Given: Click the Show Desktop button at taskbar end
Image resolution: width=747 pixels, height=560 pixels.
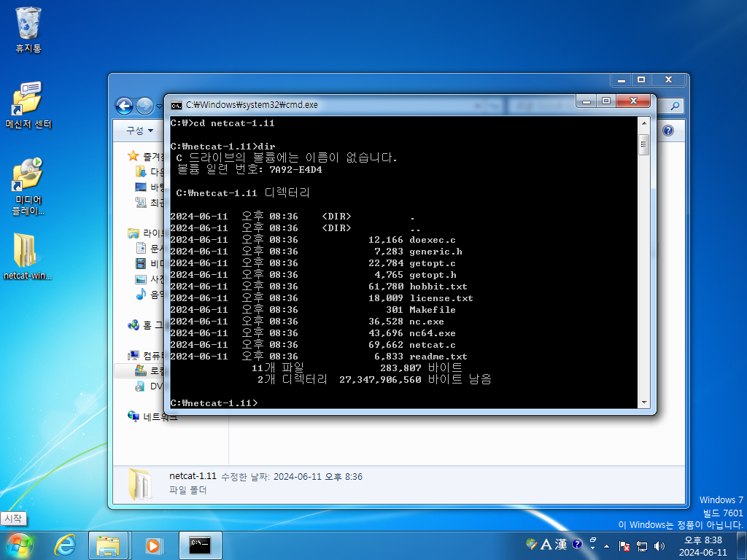Looking at the screenshot, I should [741, 545].
